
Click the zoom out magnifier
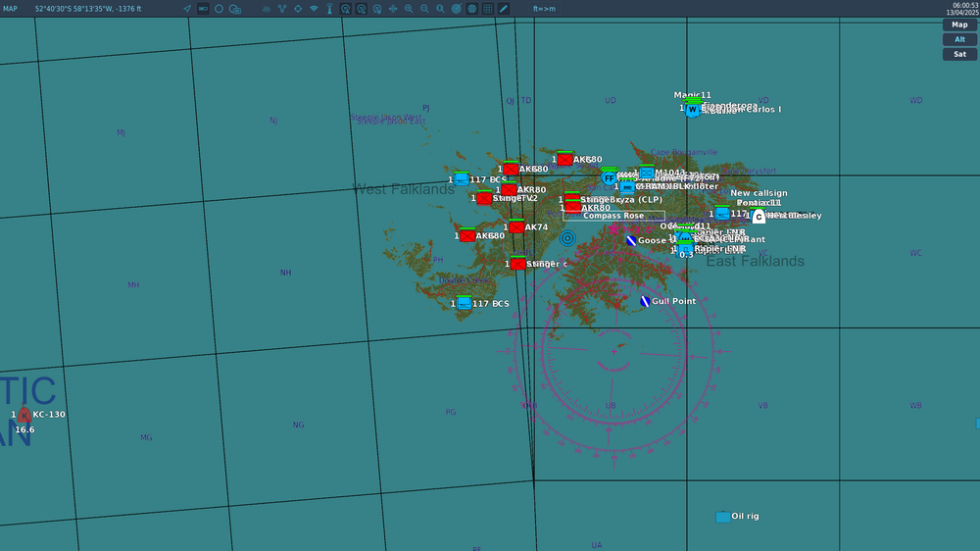(424, 9)
